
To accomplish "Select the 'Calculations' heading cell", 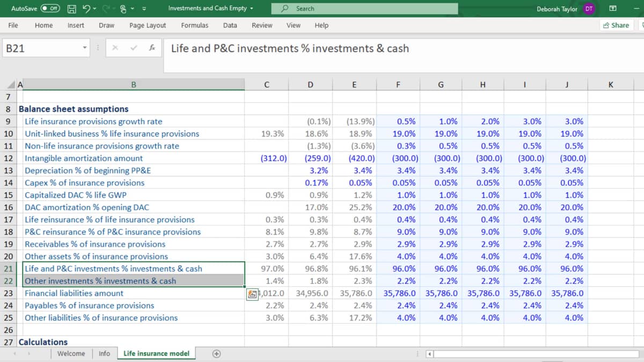I will 43,342.
